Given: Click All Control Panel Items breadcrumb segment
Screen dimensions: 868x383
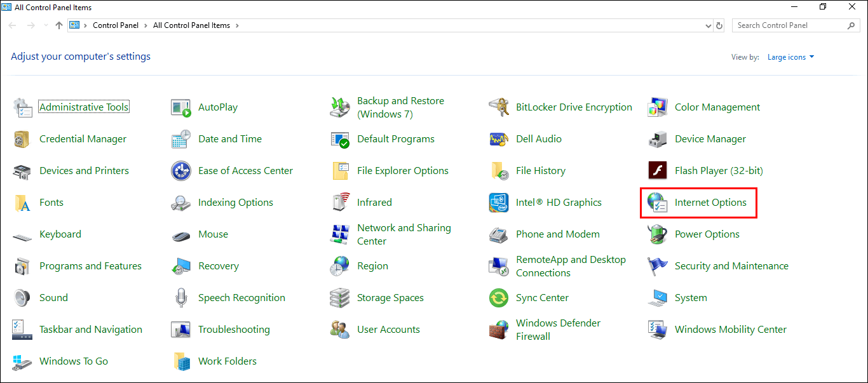Looking at the screenshot, I should pyautogui.click(x=192, y=25).
